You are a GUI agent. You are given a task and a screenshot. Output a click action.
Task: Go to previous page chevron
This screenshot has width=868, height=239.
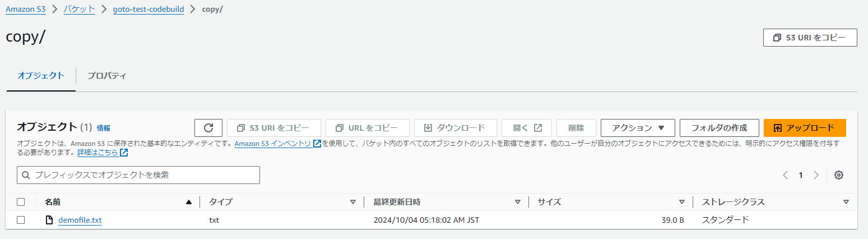(786, 175)
